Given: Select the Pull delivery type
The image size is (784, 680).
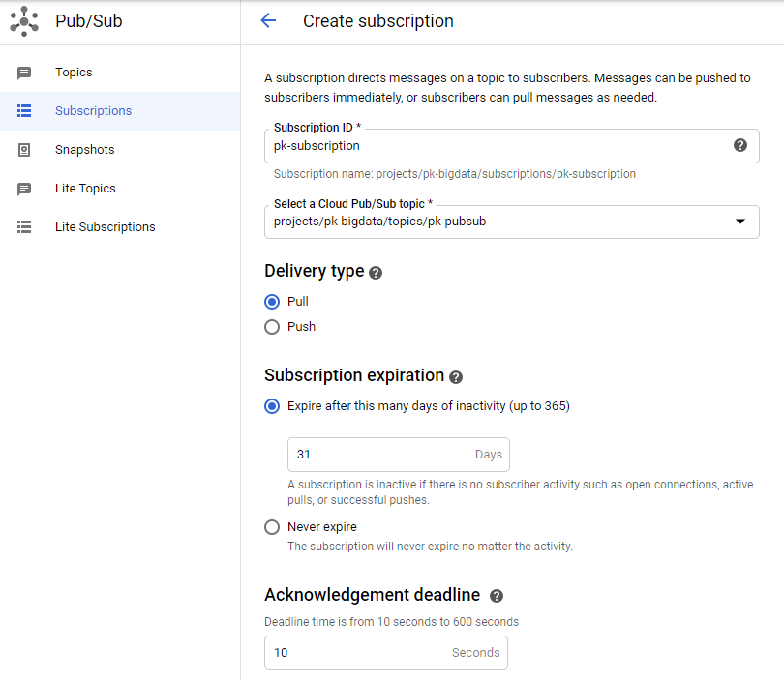Looking at the screenshot, I should (272, 302).
